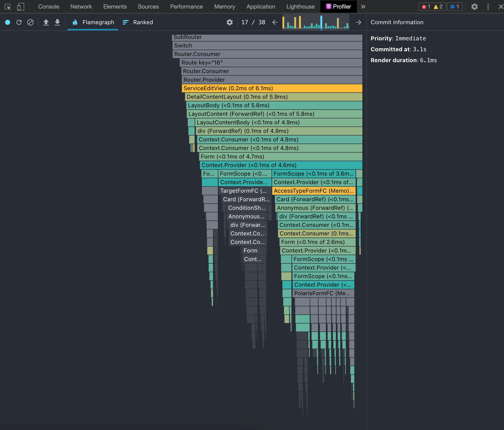504x430 pixels.
Task: Expand more DevTools tabs chevron
Action: (363, 7)
